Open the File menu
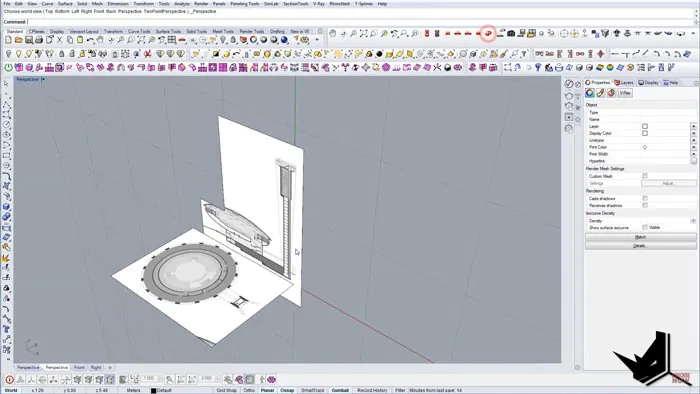The width and height of the screenshot is (700, 394). pyautogui.click(x=7, y=4)
